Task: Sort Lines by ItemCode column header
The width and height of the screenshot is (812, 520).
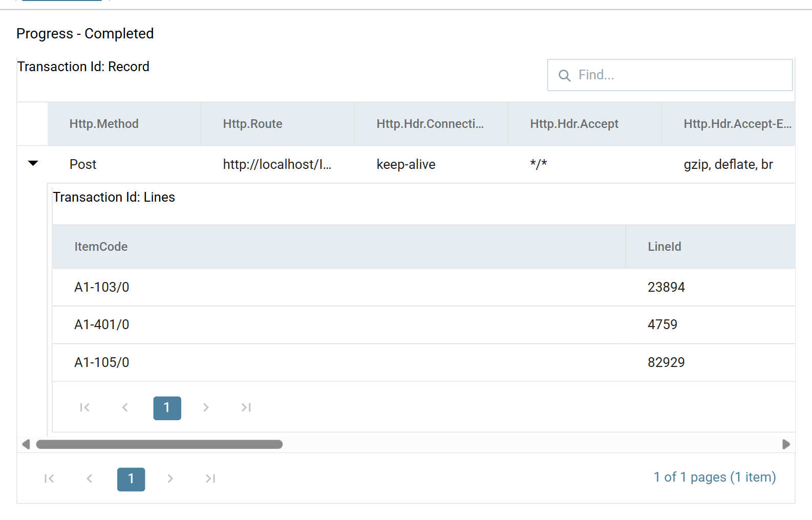Action: 339,247
